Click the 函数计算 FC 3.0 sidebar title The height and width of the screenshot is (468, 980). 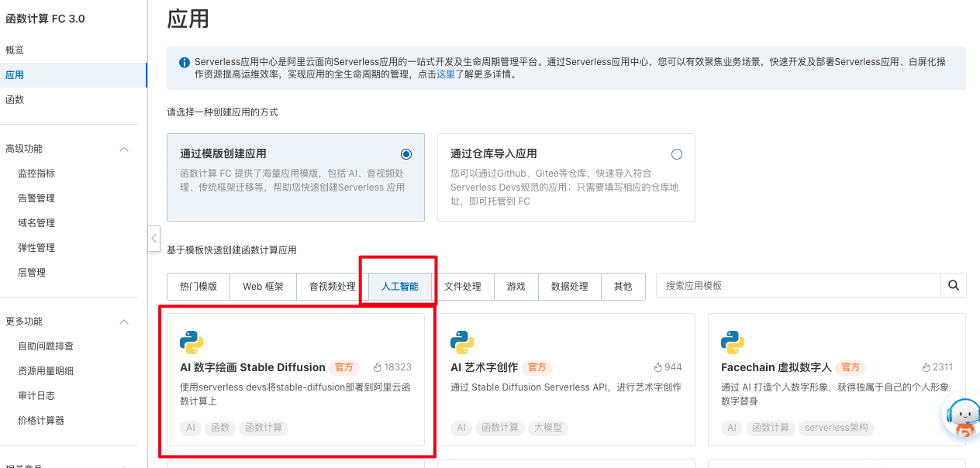45,19
